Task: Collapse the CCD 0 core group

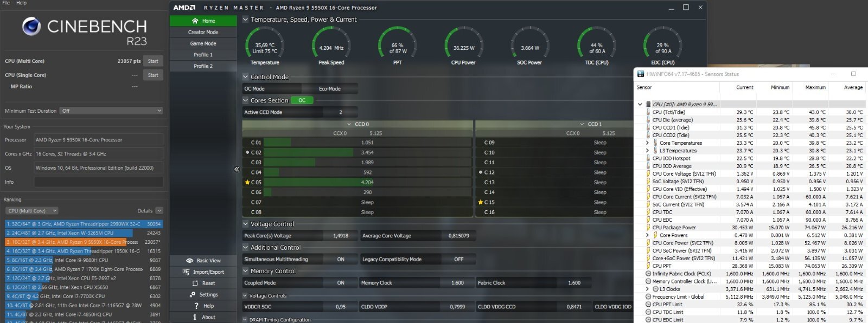Action: 348,124
